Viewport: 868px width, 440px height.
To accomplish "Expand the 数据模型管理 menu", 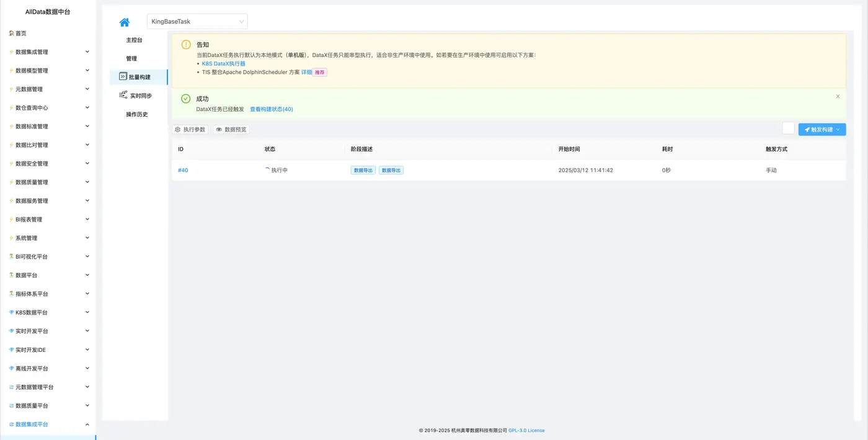I will pos(87,70).
